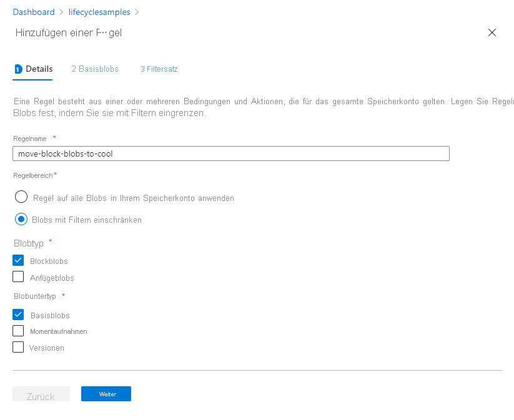Open the '3 Filtersatz' tab
Screen dimensions: 514x420
pos(159,69)
